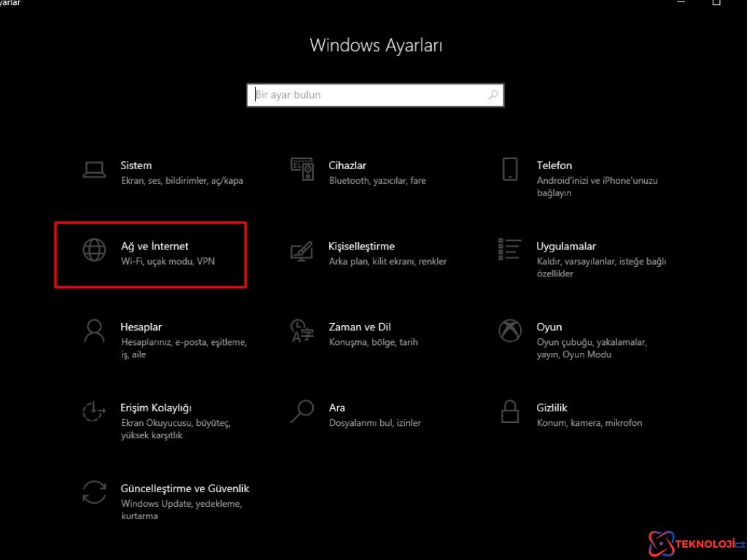Open Ara via the magnifier icon
This screenshot has height=560, width=747.
[301, 411]
